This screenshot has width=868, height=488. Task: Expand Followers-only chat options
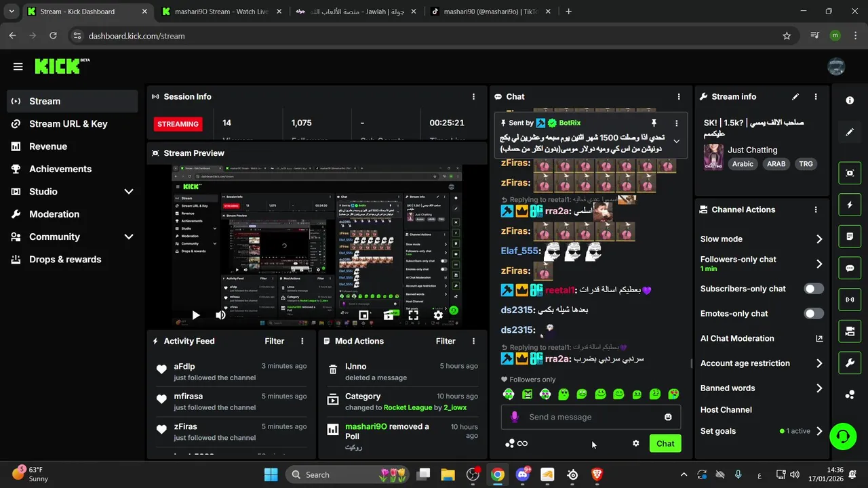819,264
